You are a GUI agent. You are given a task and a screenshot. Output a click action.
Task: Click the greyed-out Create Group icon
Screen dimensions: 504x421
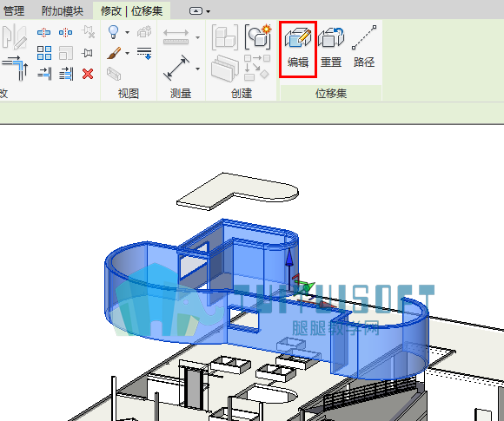(225, 68)
